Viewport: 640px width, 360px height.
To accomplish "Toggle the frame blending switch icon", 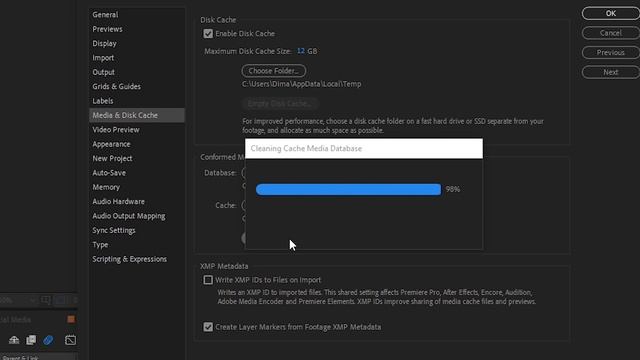I will pyautogui.click(x=31, y=340).
